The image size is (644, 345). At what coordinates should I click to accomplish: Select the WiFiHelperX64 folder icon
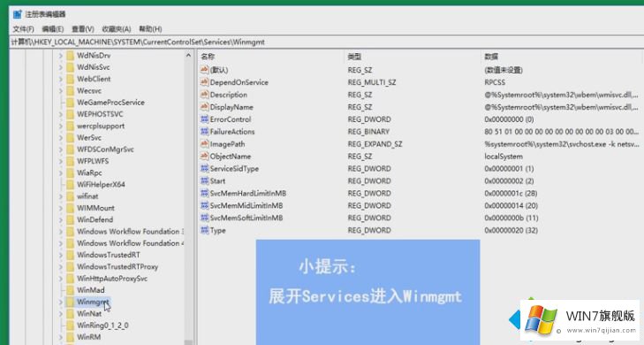click(x=71, y=185)
